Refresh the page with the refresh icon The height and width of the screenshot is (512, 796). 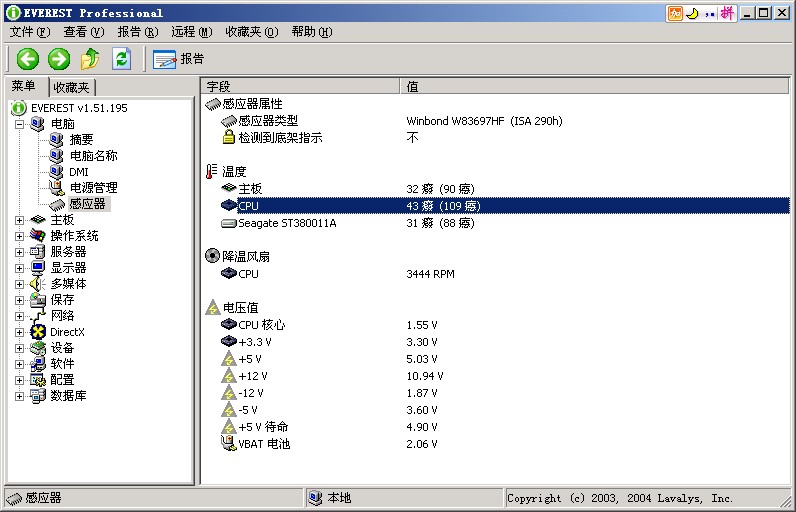(x=121, y=59)
